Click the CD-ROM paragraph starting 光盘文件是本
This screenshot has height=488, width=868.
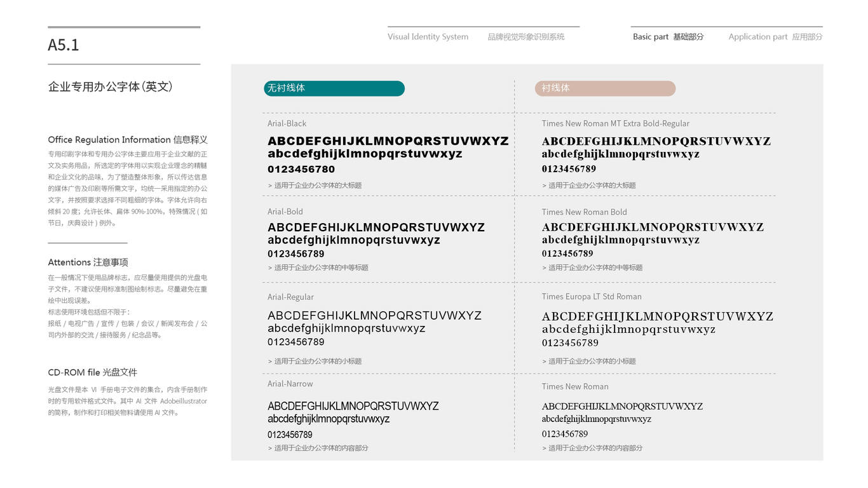click(x=128, y=401)
